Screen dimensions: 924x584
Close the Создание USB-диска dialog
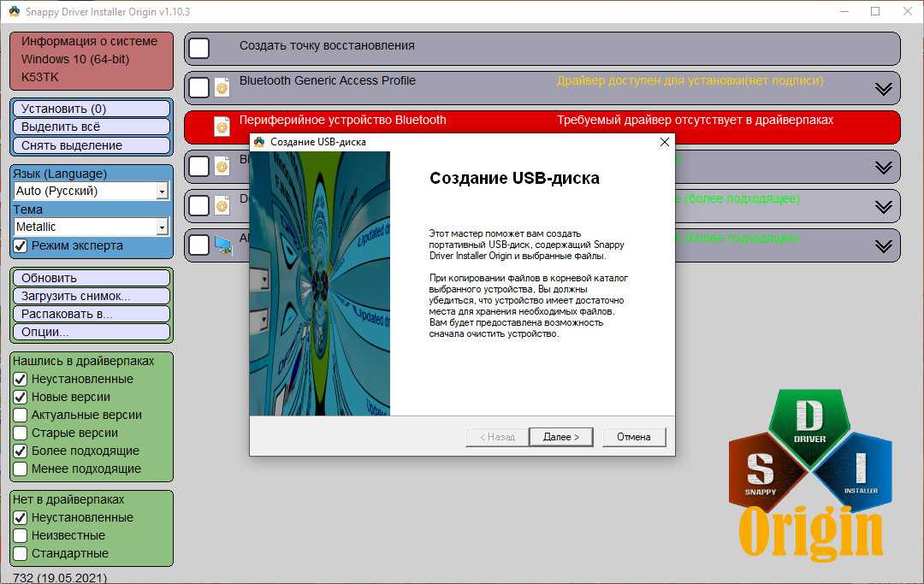click(x=664, y=142)
